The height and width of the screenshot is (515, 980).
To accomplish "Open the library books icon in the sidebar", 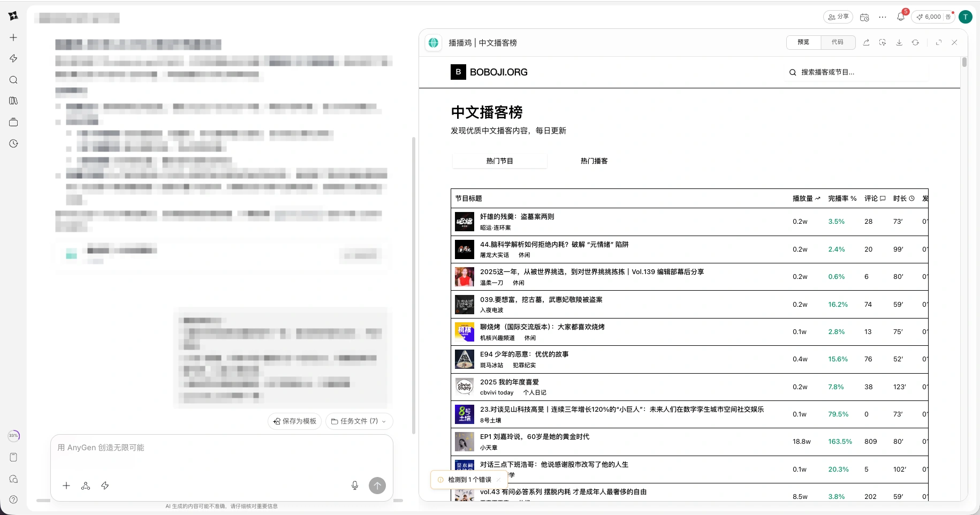I will (x=13, y=101).
